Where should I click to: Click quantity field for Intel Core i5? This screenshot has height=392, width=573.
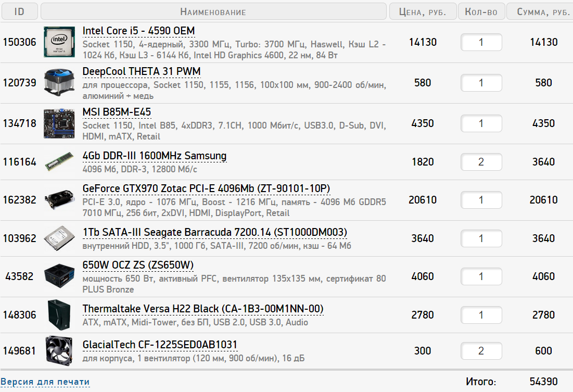[x=481, y=42]
